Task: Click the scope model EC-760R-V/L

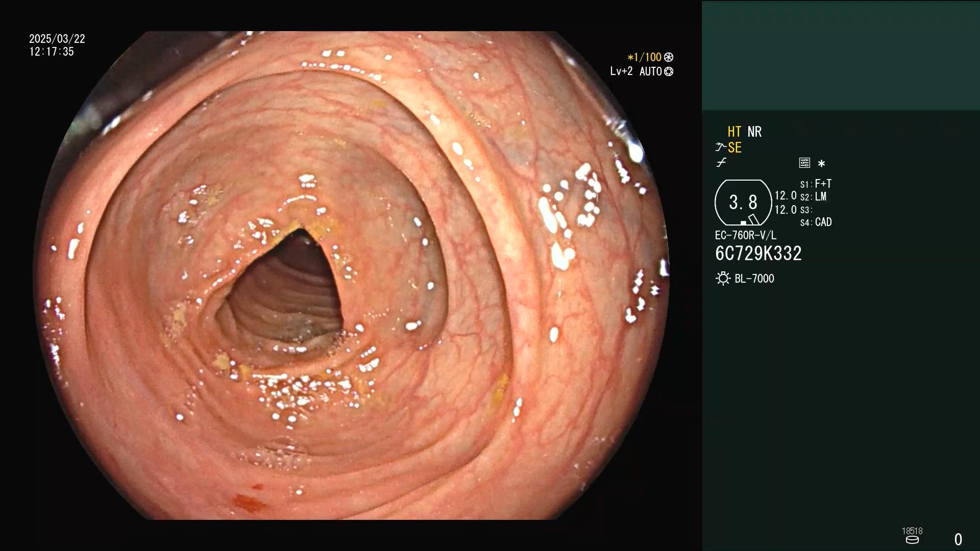Action: click(x=745, y=235)
